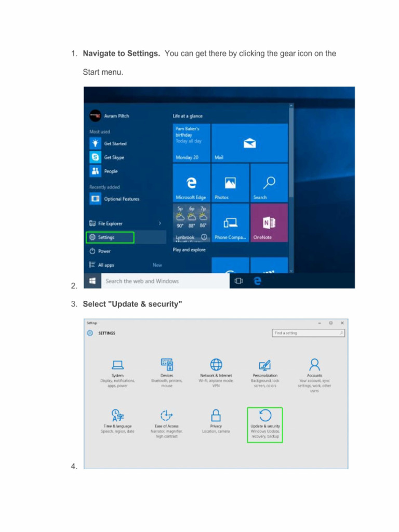399x532 pixels.
Task: Launch Microsoft Edge tile
Action: pos(191,183)
